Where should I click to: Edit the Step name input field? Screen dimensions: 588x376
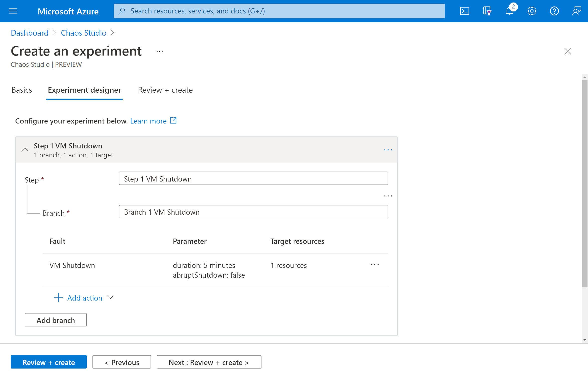tap(253, 178)
